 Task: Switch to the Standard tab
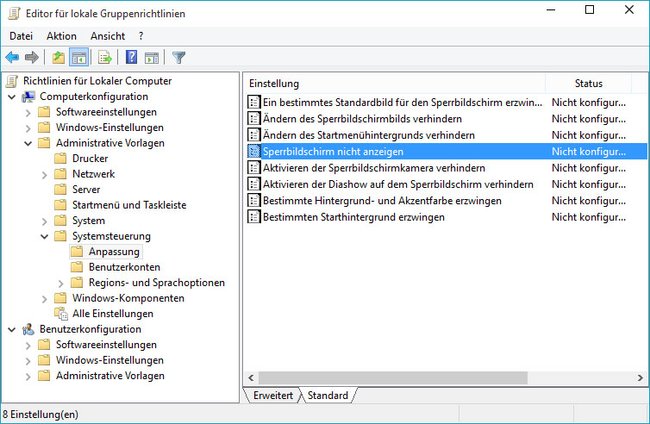coord(327,395)
